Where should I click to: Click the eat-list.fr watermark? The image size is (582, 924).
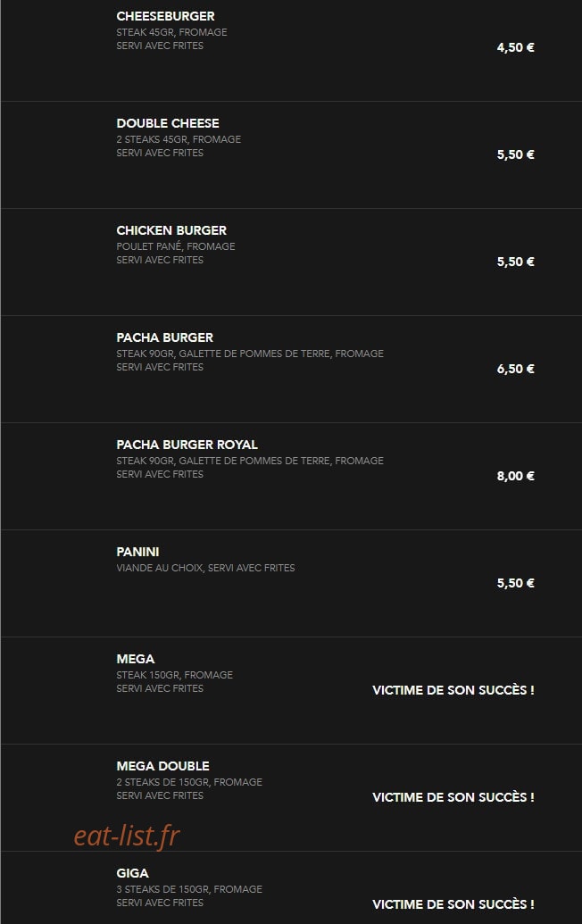point(127,836)
